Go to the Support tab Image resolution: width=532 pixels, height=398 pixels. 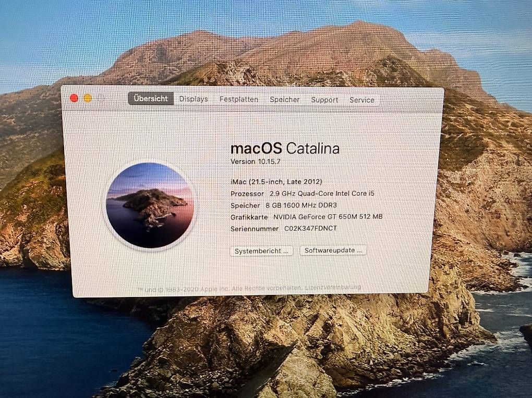click(325, 100)
